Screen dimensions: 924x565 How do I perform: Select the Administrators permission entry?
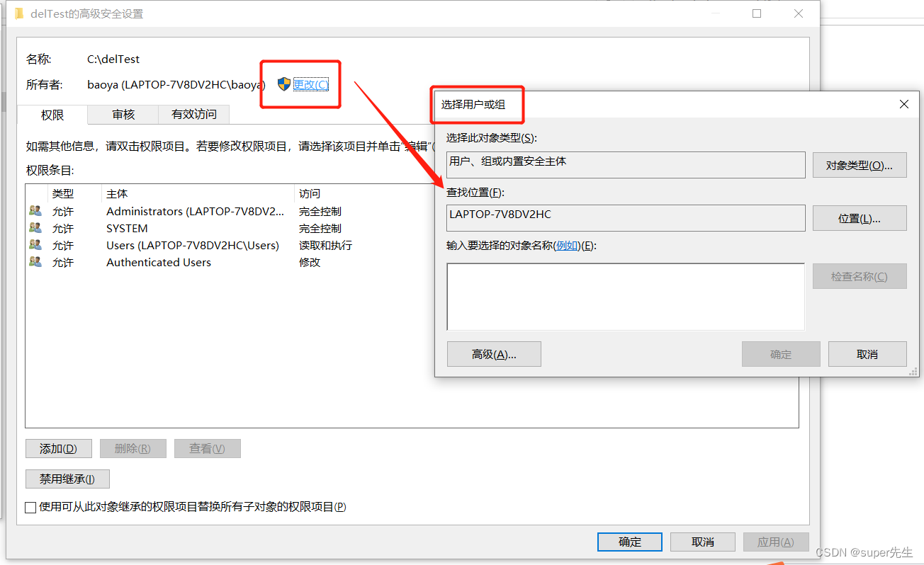tap(230, 211)
